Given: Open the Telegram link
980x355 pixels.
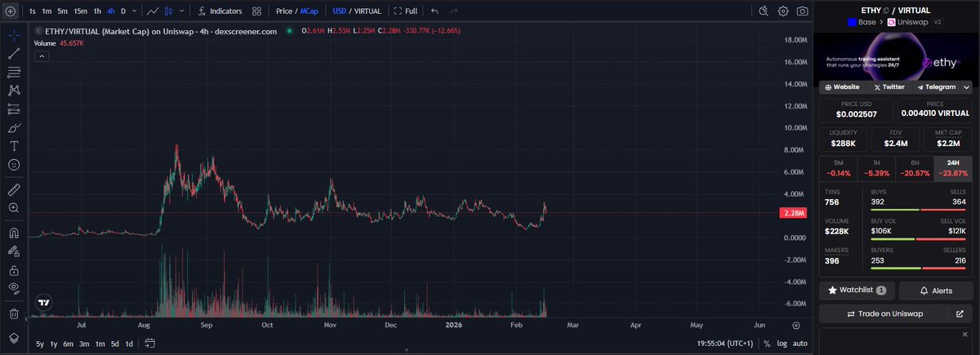Looking at the screenshot, I should (x=936, y=87).
